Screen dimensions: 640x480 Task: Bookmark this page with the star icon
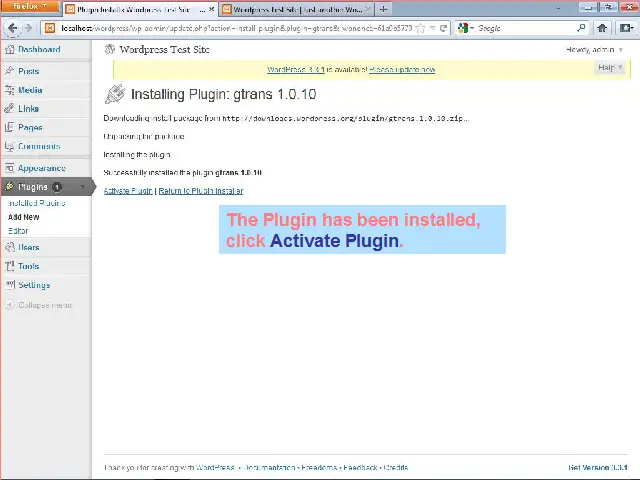point(420,28)
